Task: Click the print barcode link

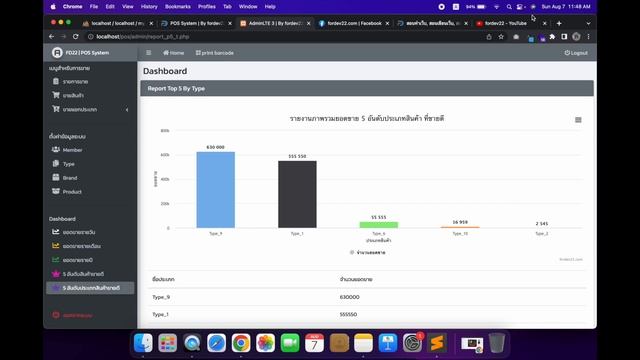Action: (x=215, y=53)
